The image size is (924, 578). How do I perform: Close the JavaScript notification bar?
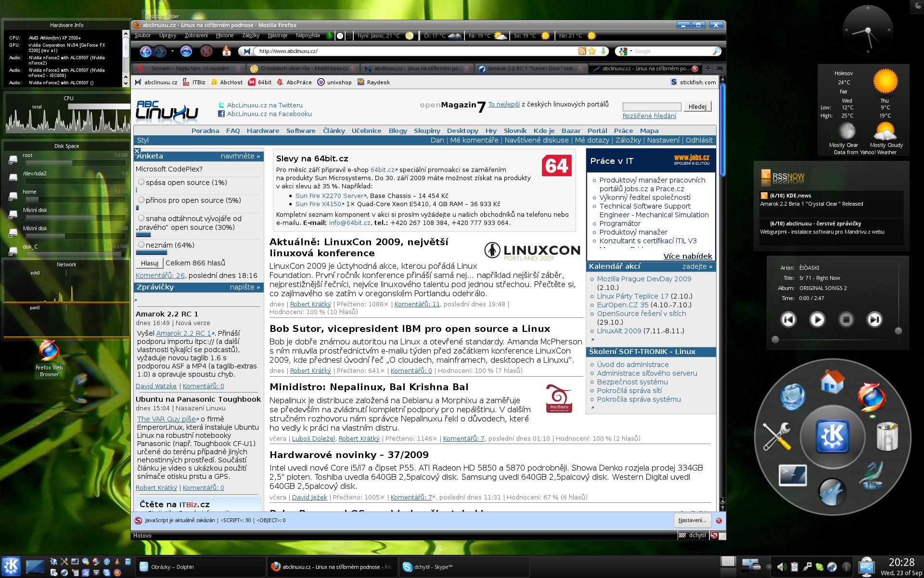pos(719,521)
